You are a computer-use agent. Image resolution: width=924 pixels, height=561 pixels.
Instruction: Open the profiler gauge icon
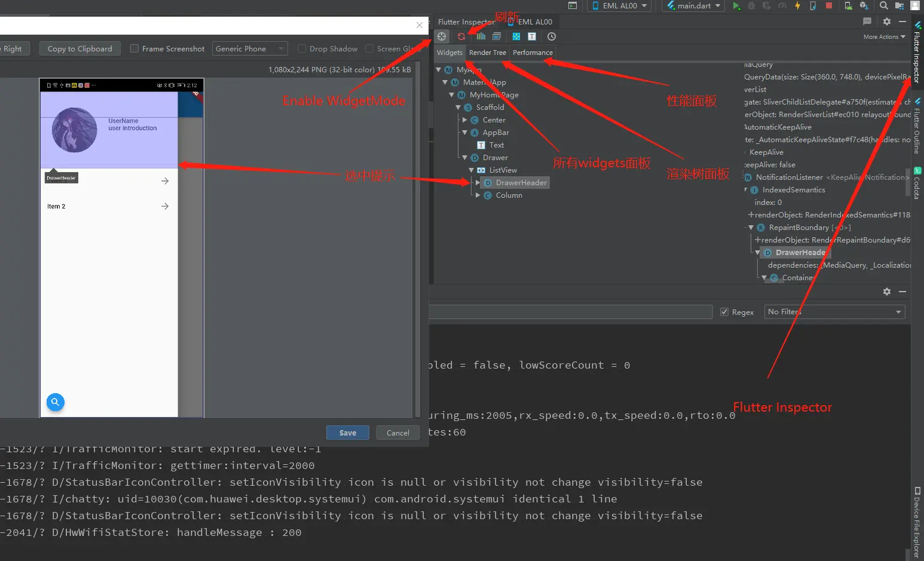pos(782,6)
